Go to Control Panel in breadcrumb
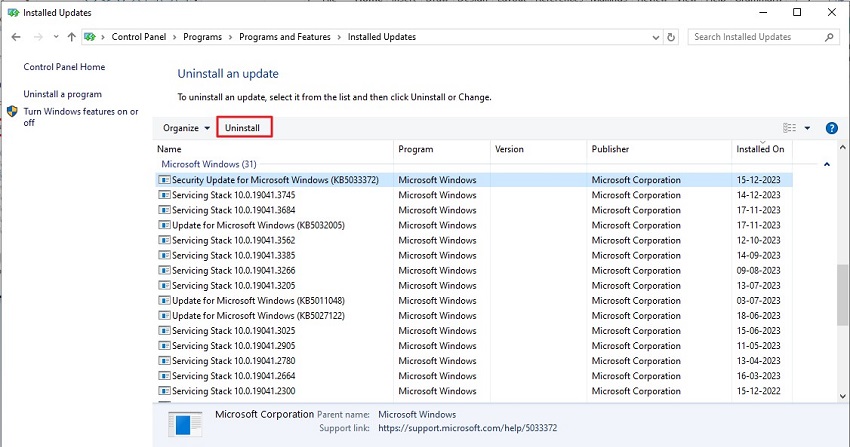Screen dimensions: 850x447 tap(139, 37)
